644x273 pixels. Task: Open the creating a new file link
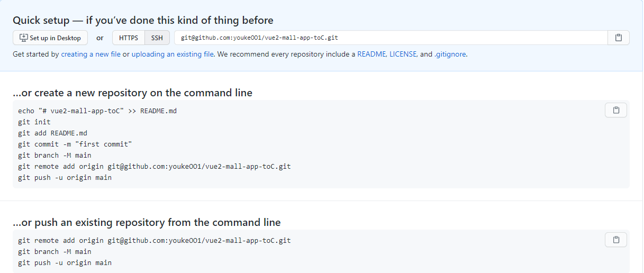(91, 54)
